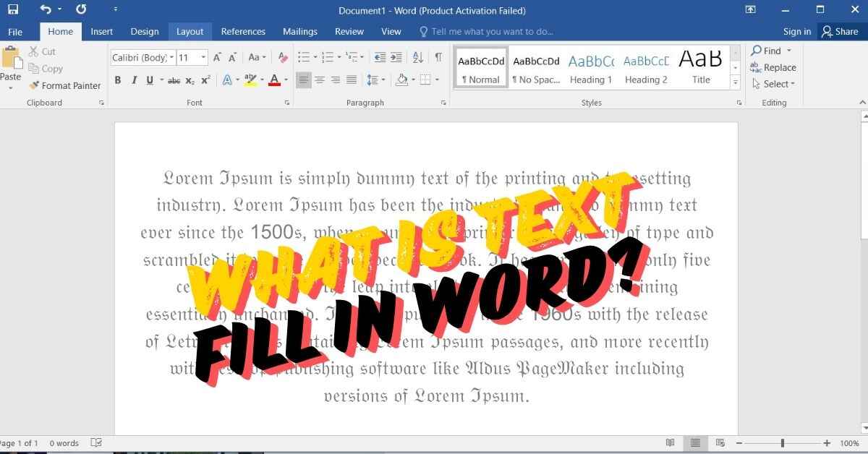Image resolution: width=868 pixels, height=454 pixels.
Task: Open the Insert ribbon tab
Action: (x=101, y=31)
